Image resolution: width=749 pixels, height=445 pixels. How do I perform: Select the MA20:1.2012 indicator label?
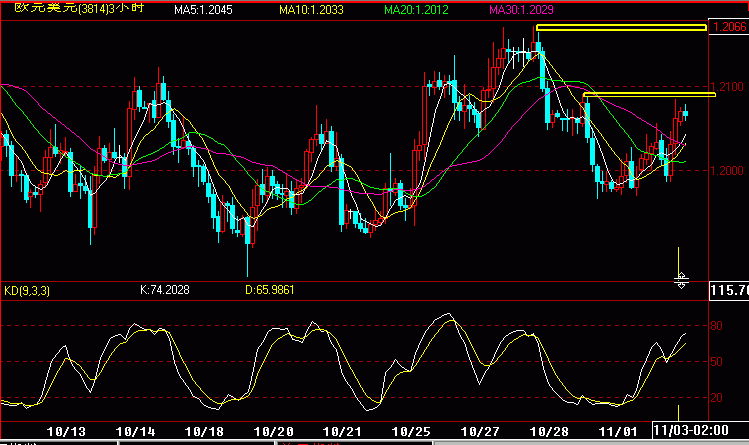[x=416, y=10]
